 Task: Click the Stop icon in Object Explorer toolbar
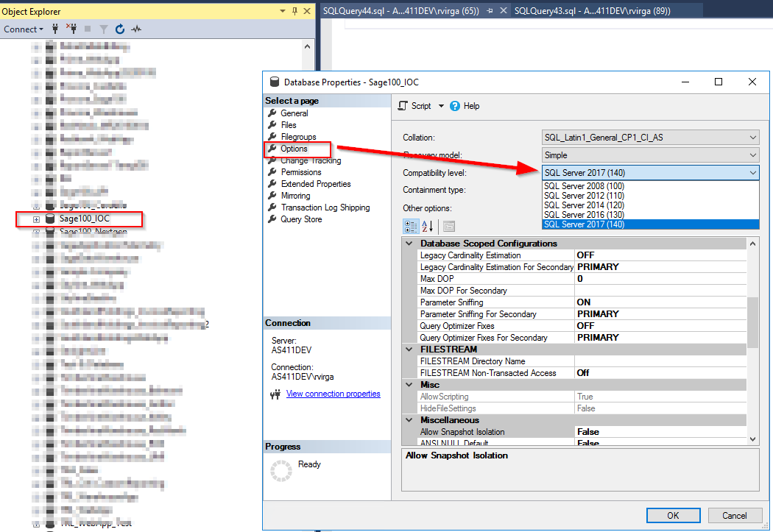88,29
